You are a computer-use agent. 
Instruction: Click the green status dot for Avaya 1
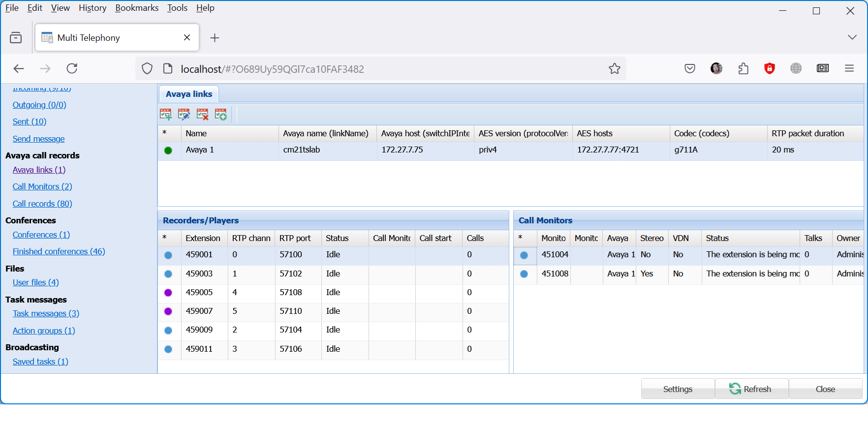pos(168,151)
